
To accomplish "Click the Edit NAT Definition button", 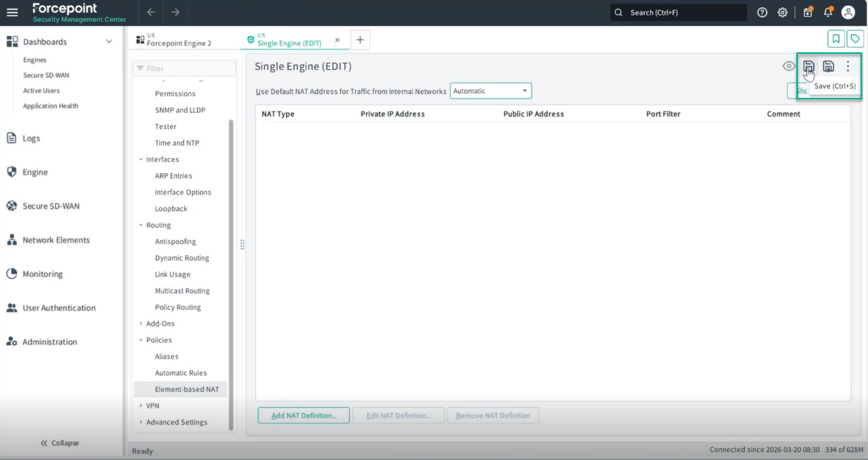I will [x=398, y=416].
